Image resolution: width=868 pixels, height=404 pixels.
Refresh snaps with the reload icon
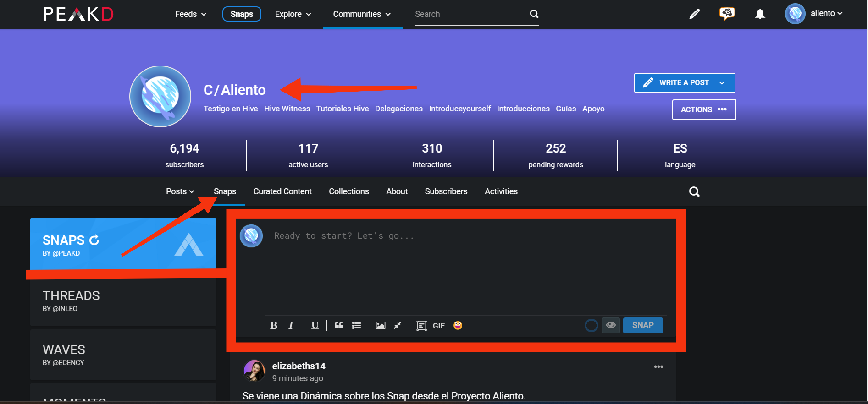[94, 240]
